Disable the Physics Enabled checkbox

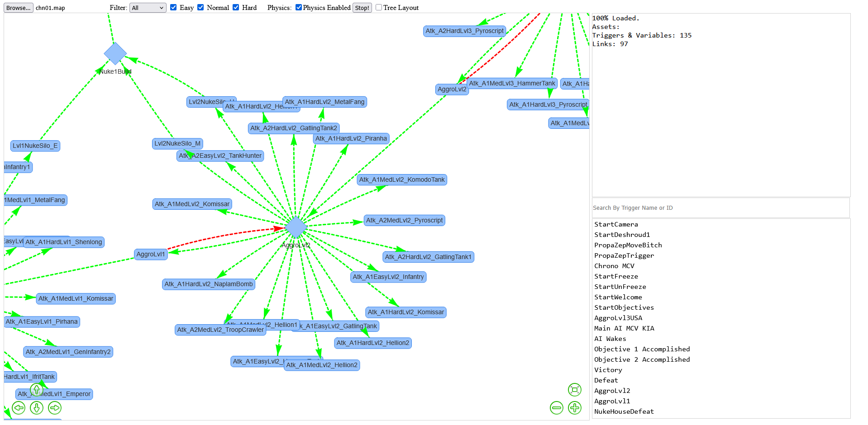299,7
